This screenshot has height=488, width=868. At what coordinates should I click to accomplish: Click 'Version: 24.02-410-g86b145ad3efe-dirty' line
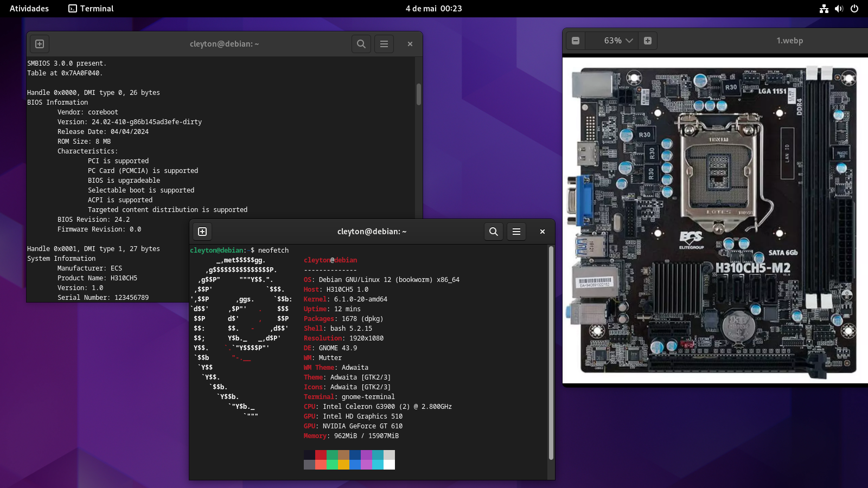point(130,122)
